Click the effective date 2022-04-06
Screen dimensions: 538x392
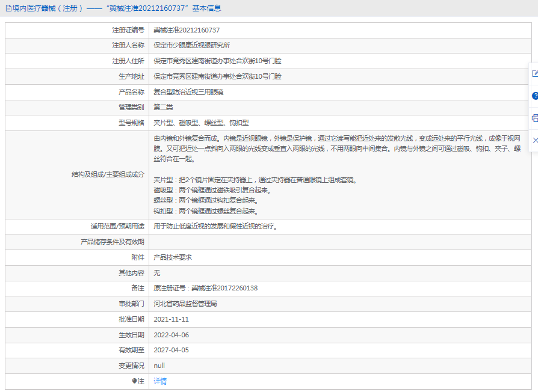(171, 335)
